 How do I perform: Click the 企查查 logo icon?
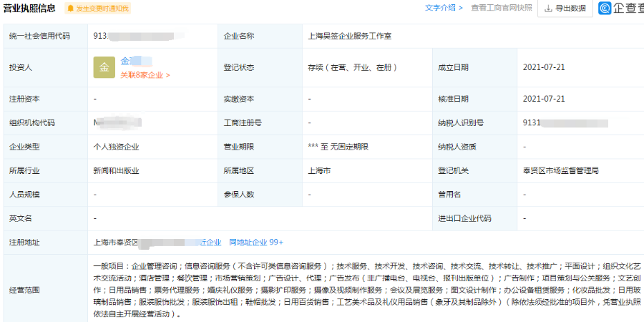coord(604,8)
